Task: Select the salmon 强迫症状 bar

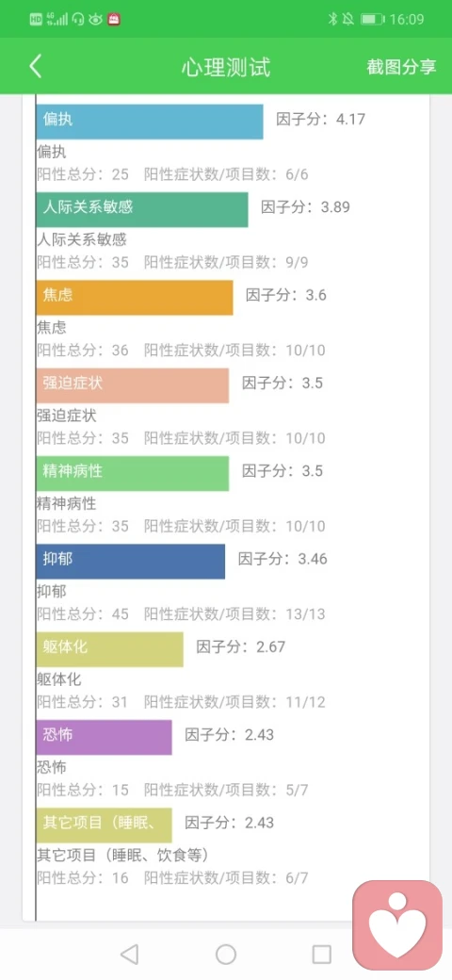Action: [133, 385]
